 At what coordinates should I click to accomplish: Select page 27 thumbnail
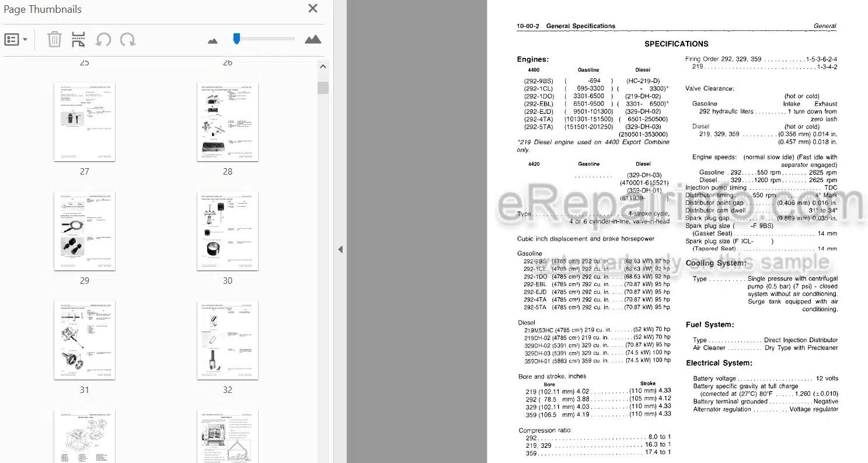[85, 121]
